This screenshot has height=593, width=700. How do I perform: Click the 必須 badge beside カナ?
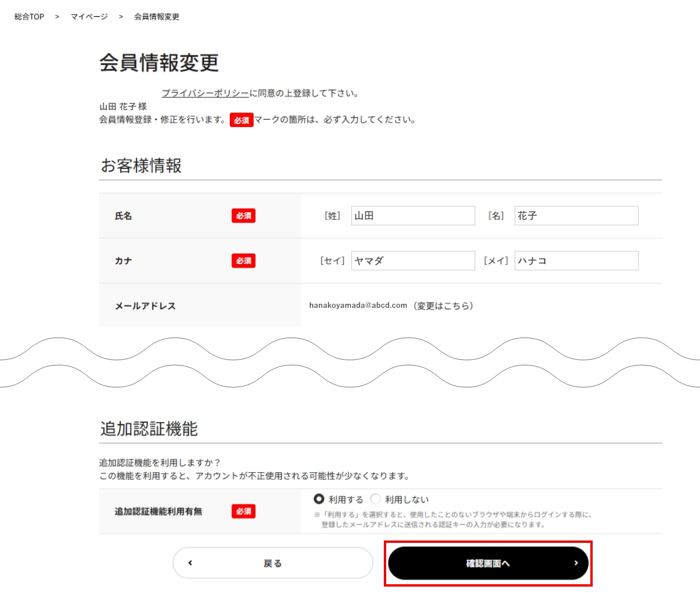[243, 261]
